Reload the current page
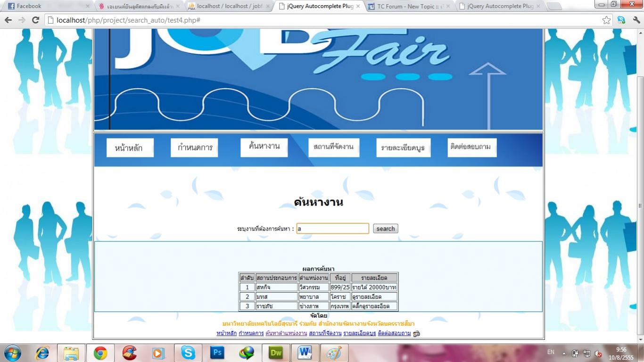Screen dimensions: 644x362 coord(35,20)
